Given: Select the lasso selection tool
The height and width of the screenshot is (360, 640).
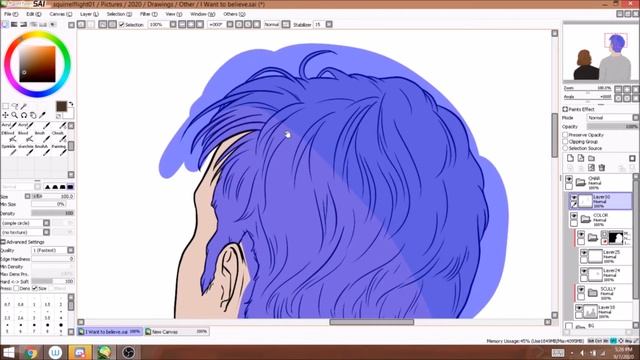Looking at the screenshot, I should point(15,107).
